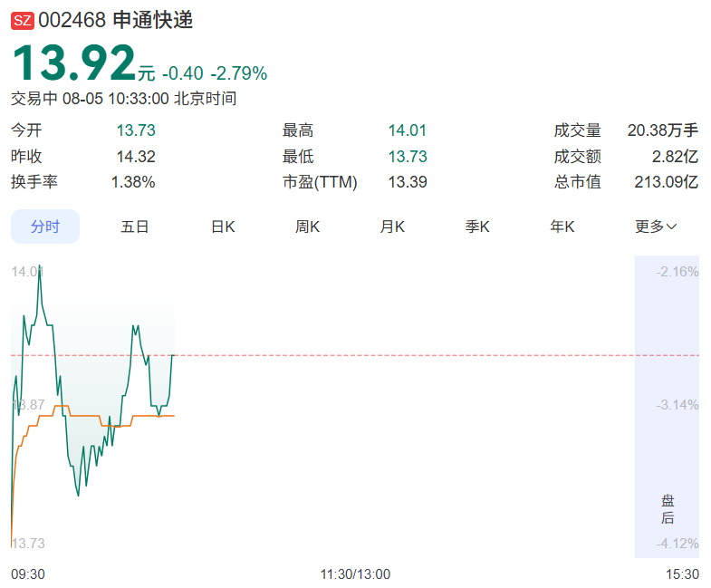
Task: Click the 09:30 time axis label
Action: (28, 574)
